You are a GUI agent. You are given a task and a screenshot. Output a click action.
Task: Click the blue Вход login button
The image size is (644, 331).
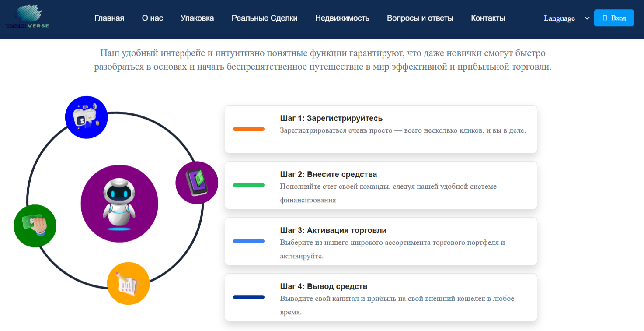[614, 18]
